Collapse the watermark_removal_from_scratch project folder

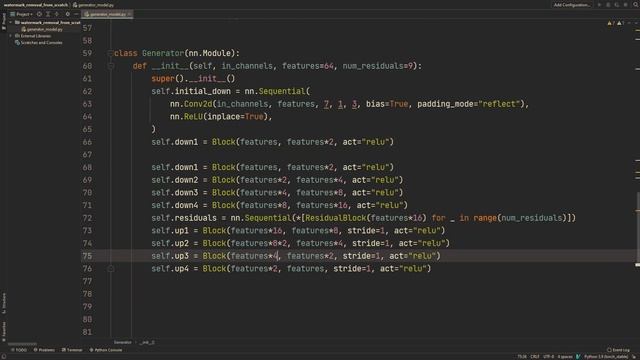tap(11, 22)
